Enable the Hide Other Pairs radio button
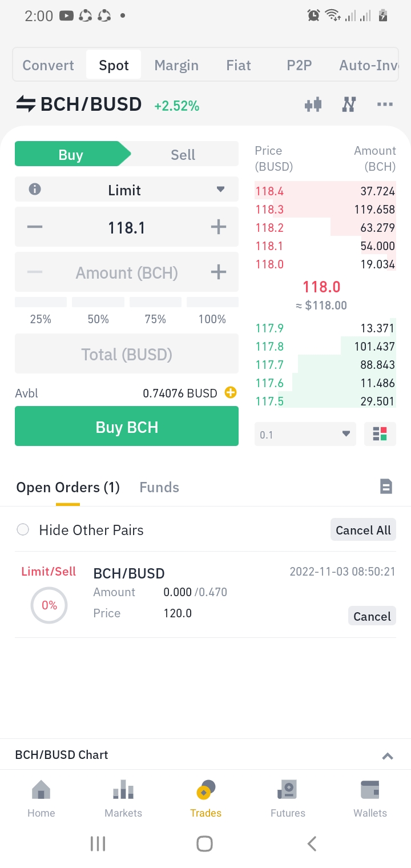The height and width of the screenshot is (868, 411). [x=23, y=529]
